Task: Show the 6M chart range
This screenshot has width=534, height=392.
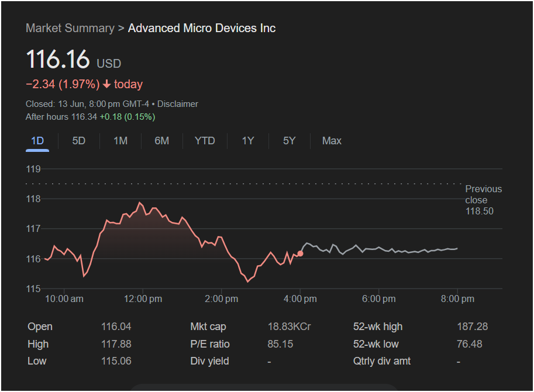Action: click(x=162, y=141)
